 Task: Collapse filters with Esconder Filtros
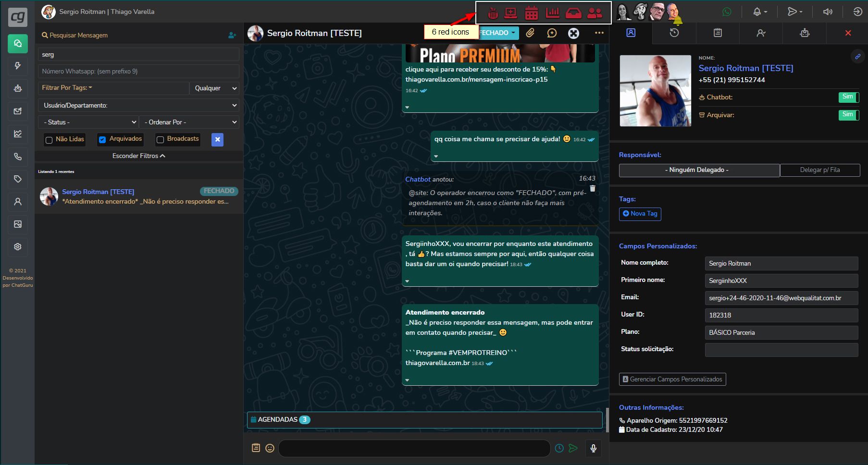pos(139,156)
